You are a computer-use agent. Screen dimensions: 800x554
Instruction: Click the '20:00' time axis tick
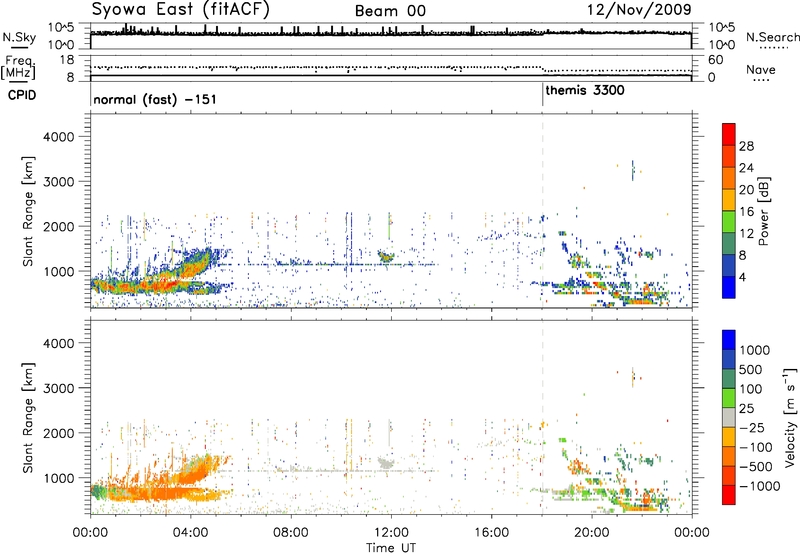[x=592, y=533]
